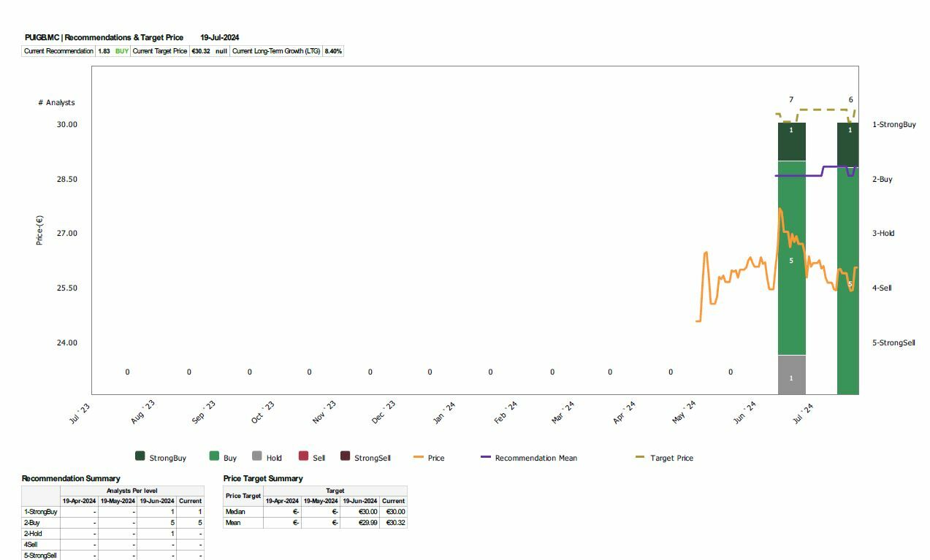Click the green BUY recommendation label
Screen dimensions: 930x560
pos(122,51)
